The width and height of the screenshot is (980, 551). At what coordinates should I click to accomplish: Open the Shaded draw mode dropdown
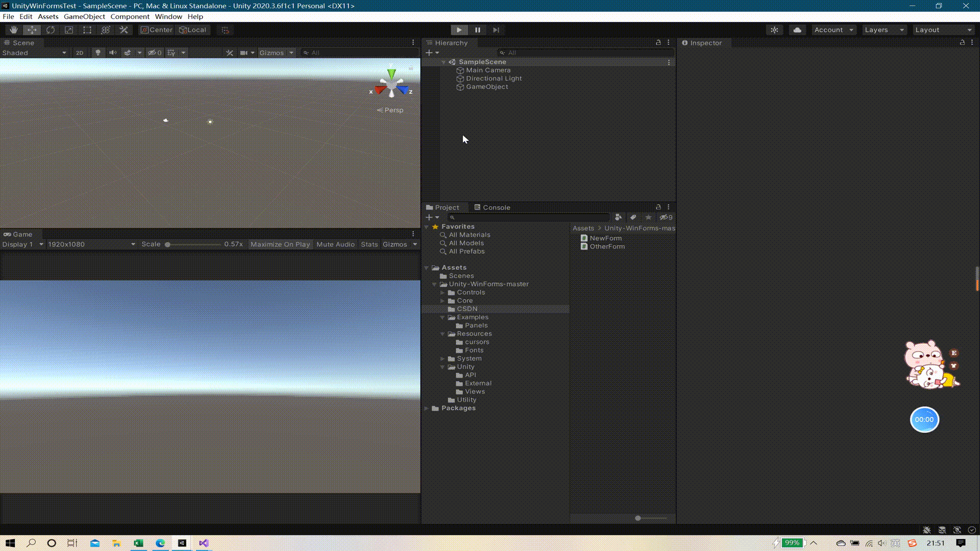(33, 53)
